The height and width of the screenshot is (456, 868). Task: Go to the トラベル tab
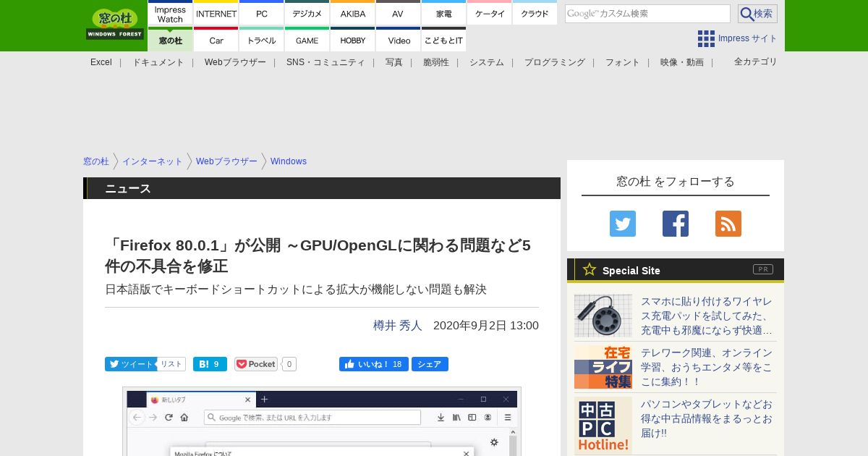coord(262,40)
